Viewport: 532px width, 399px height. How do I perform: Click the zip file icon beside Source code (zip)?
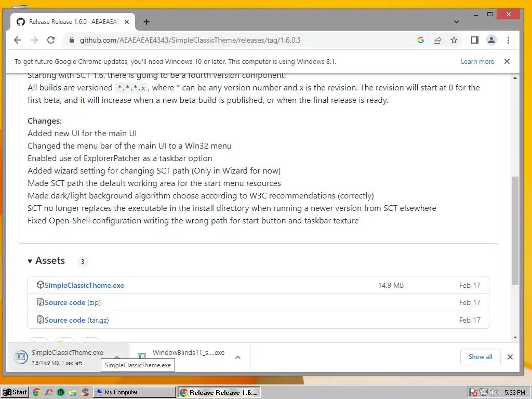[41, 302]
